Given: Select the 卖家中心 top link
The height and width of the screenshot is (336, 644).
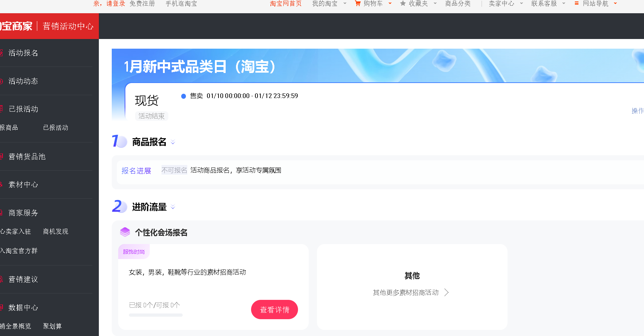Looking at the screenshot, I should pyautogui.click(x=501, y=4).
